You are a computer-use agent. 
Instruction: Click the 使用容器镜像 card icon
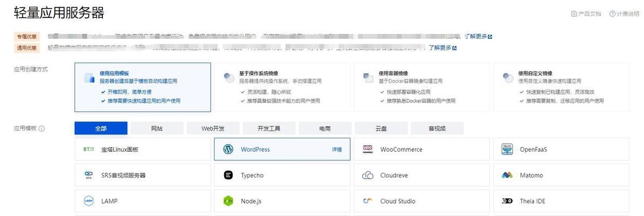point(368,77)
